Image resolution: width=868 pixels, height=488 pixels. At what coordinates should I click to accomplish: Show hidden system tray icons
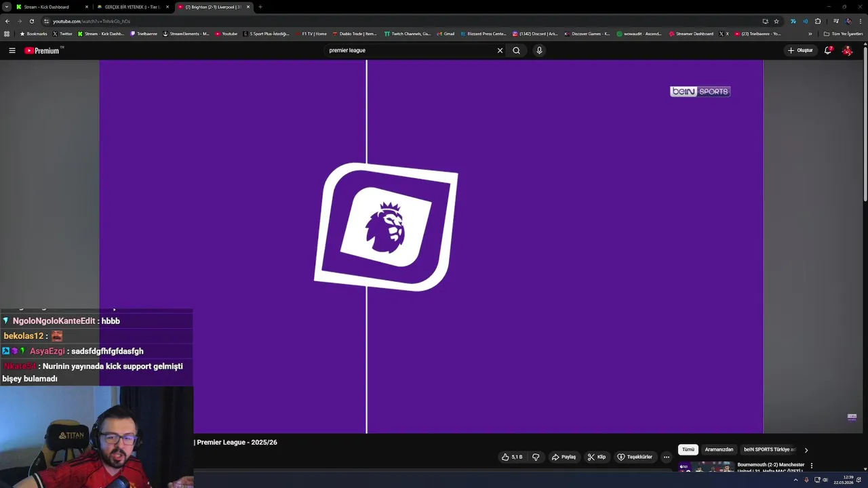[x=795, y=480]
